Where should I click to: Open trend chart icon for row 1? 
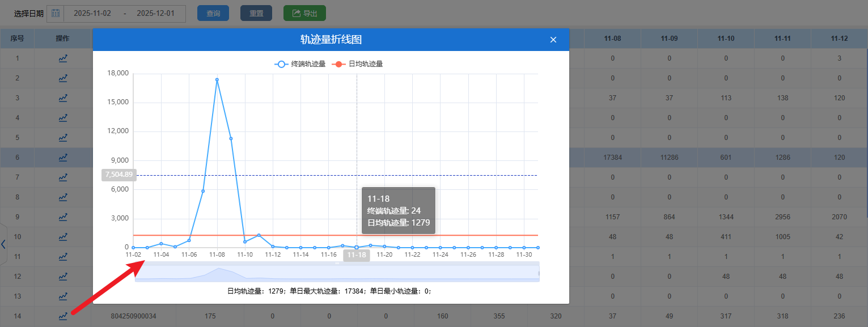[x=63, y=58]
